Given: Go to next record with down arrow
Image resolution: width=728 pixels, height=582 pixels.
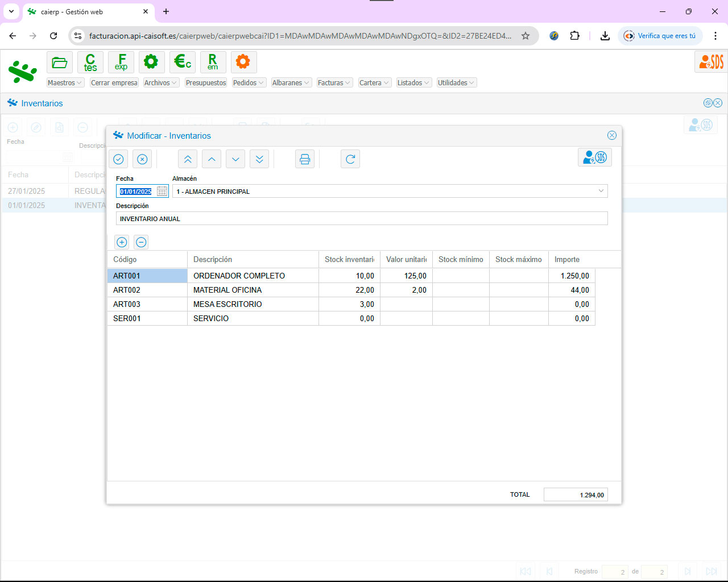Looking at the screenshot, I should click(235, 159).
